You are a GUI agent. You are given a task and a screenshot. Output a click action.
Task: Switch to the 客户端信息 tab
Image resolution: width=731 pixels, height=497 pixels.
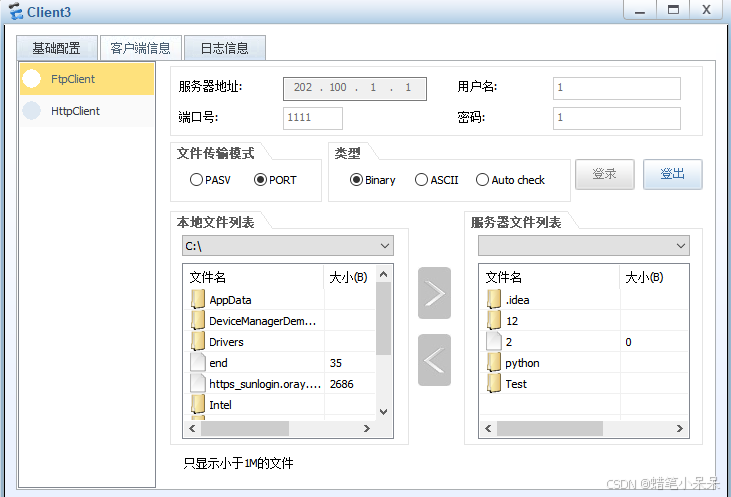click(x=140, y=48)
